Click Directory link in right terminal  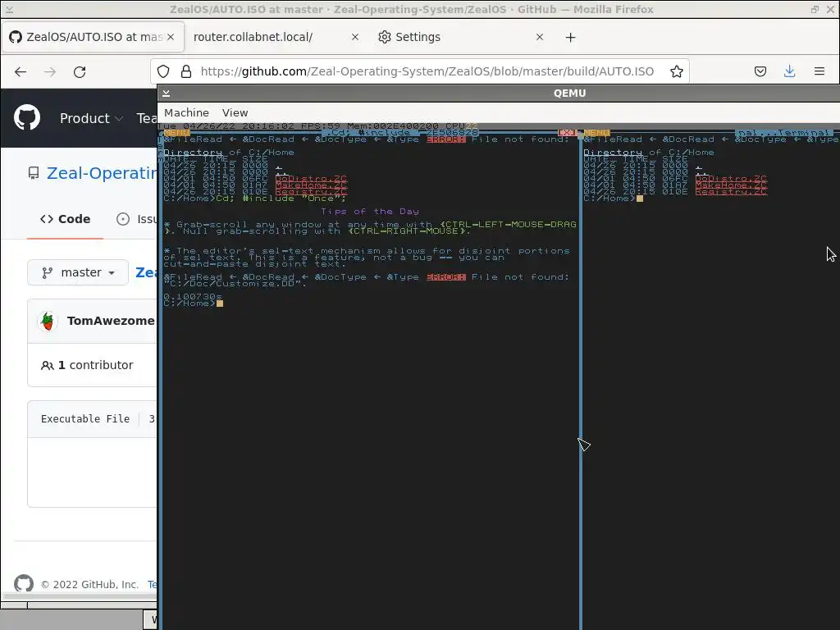pos(613,152)
